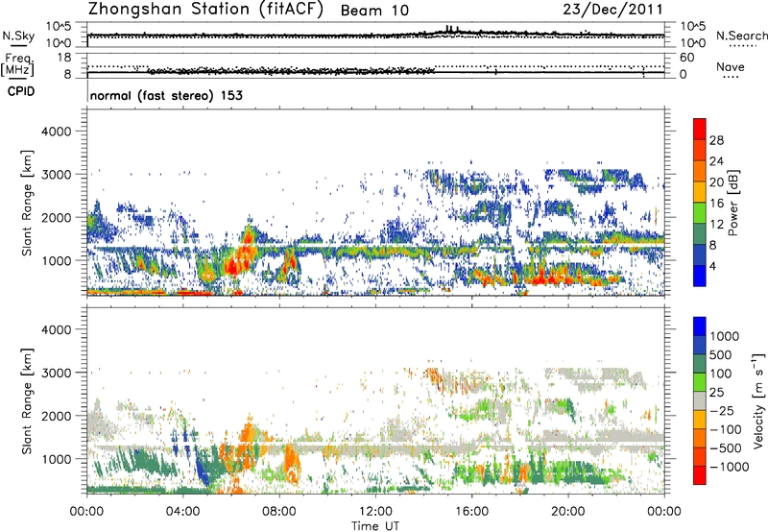Click Velocity scale value -1000 at bottom
The image size is (768, 532).
tap(729, 467)
